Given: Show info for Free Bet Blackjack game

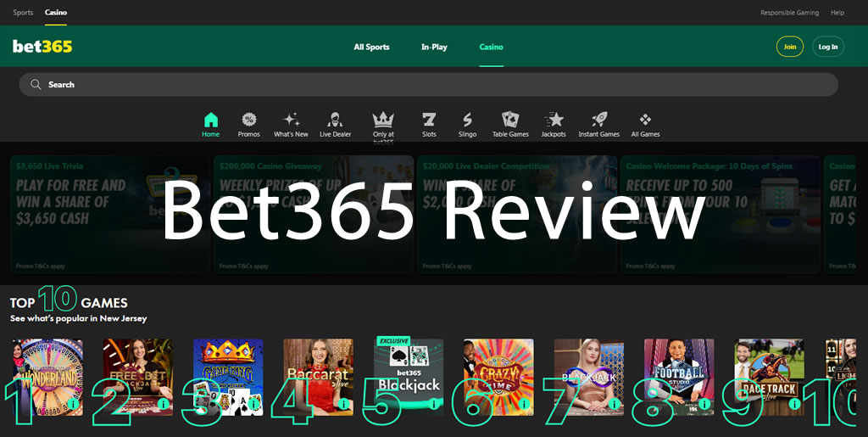Looking at the screenshot, I should pyautogui.click(x=163, y=404).
